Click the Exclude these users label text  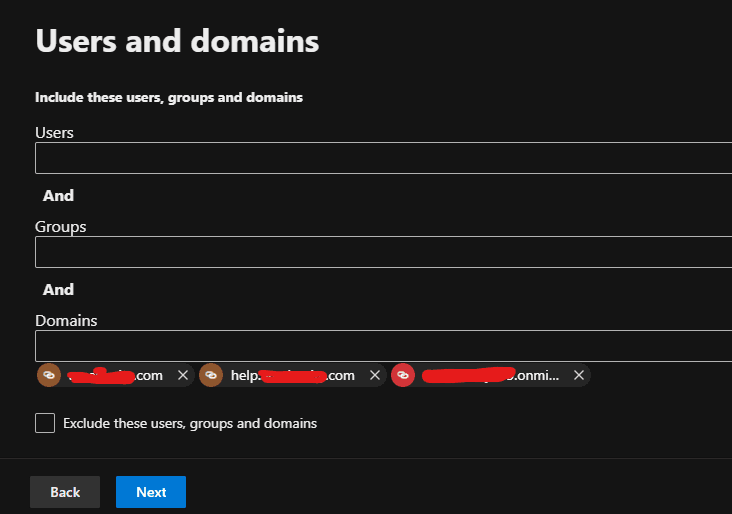[x=190, y=423]
